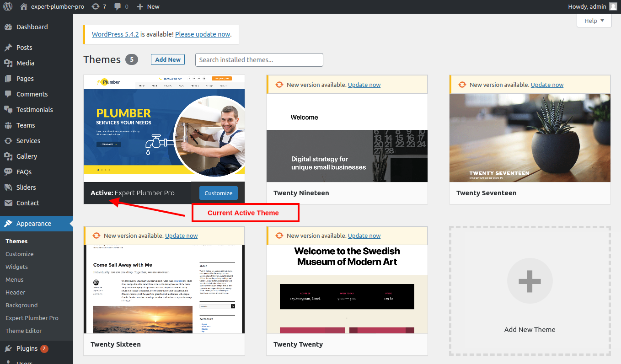This screenshot has height=364, width=621.
Task: Click the updates icon showing 7
Action: [96, 6]
